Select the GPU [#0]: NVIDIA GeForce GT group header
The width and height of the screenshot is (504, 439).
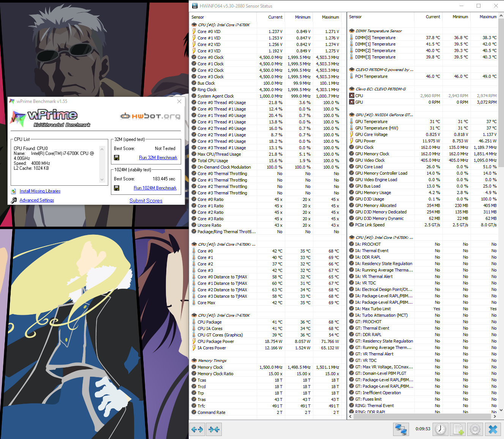click(x=381, y=115)
